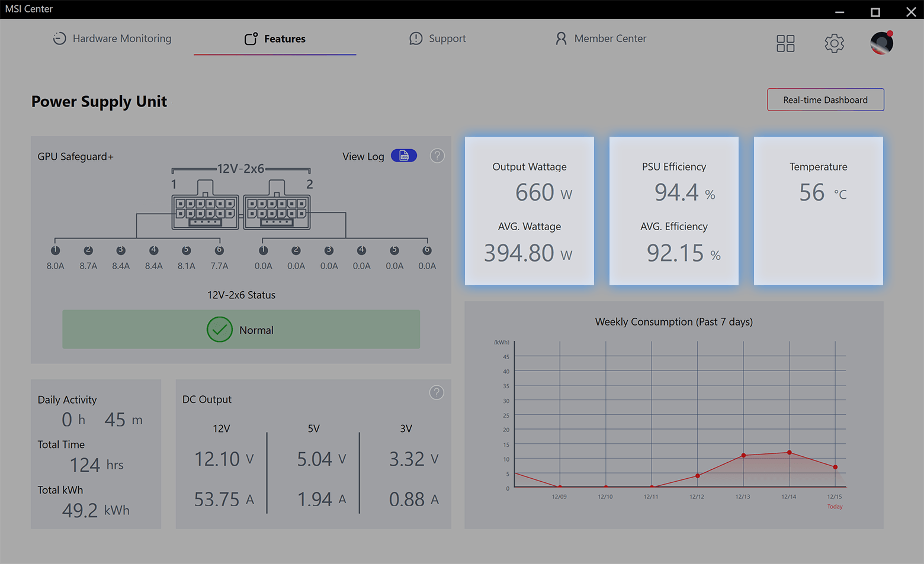This screenshot has height=564, width=924.
Task: Open the Real-time Dashboard
Action: tap(825, 100)
